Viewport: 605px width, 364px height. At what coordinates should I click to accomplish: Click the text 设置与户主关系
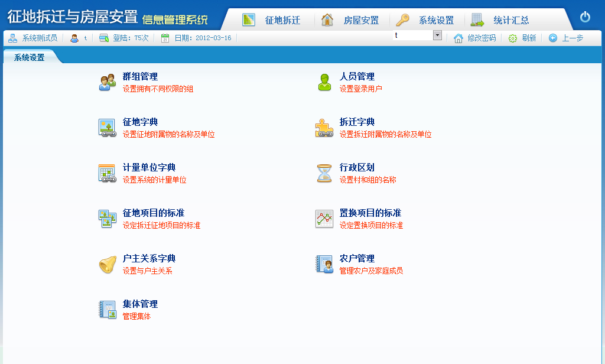coord(147,271)
